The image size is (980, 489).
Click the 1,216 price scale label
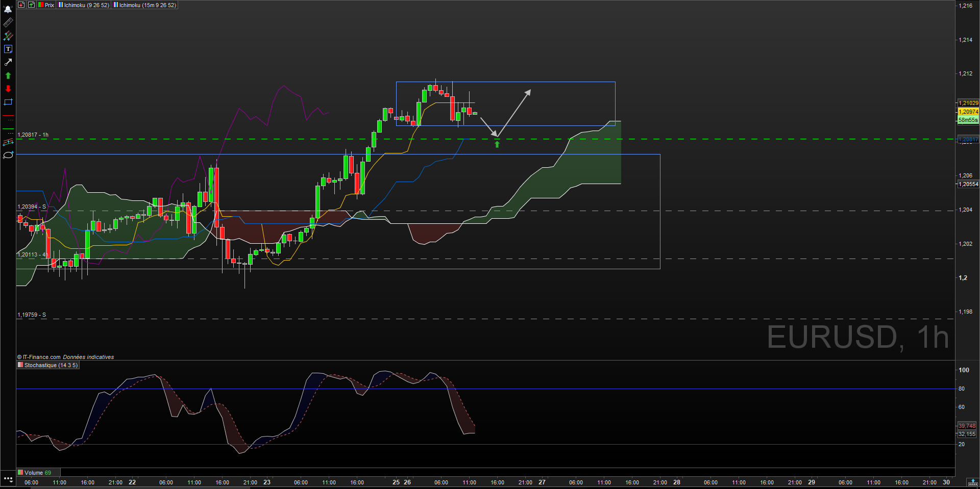965,6
